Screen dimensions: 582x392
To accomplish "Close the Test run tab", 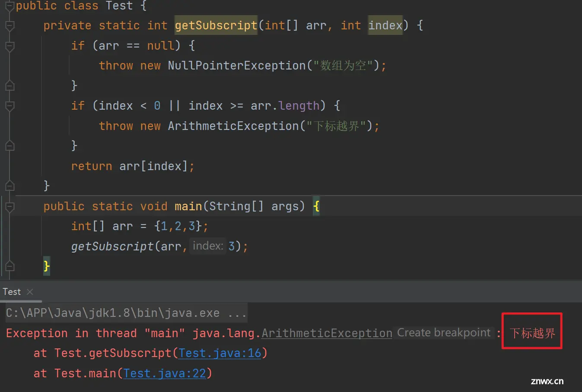I will (30, 292).
